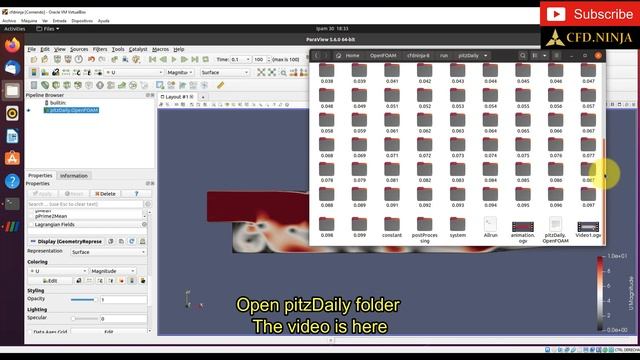Open U dropdown in Coloring section
The height and width of the screenshot is (360, 640).
click(58, 271)
